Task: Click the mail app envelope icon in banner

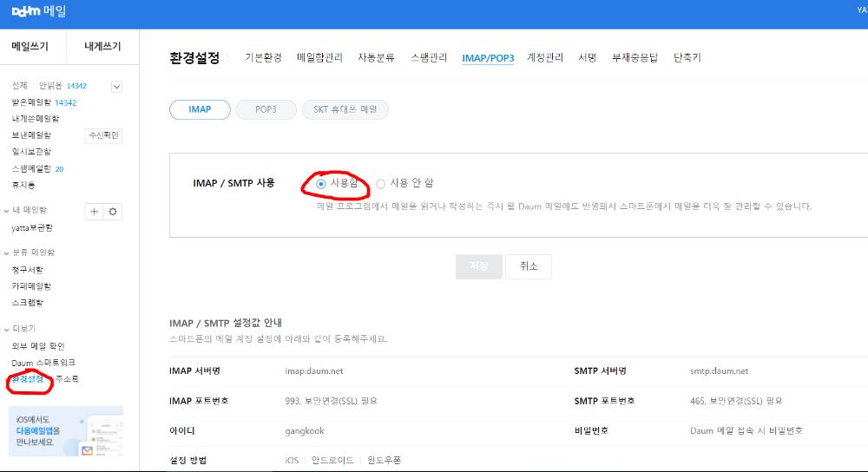Action: click(x=87, y=450)
